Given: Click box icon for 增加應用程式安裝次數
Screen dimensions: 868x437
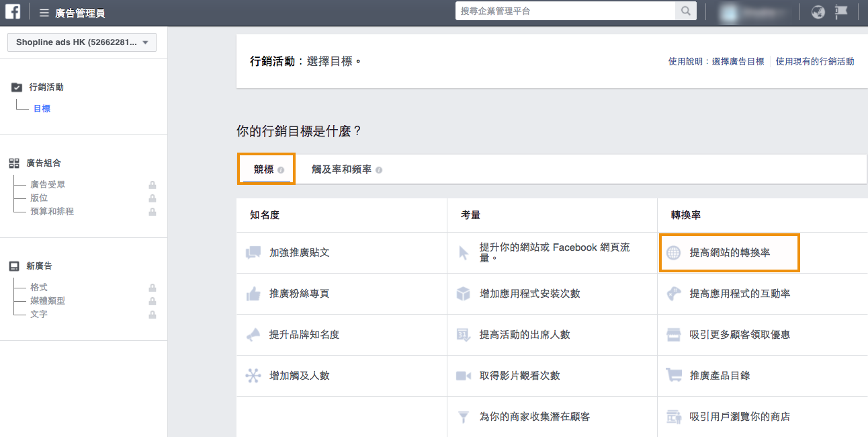Looking at the screenshot, I should [464, 294].
